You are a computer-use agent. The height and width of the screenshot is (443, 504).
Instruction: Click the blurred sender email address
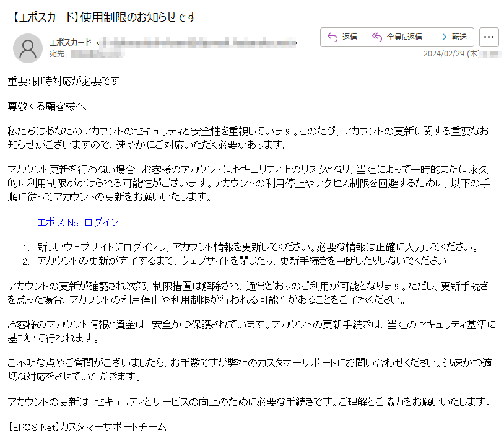198,43
